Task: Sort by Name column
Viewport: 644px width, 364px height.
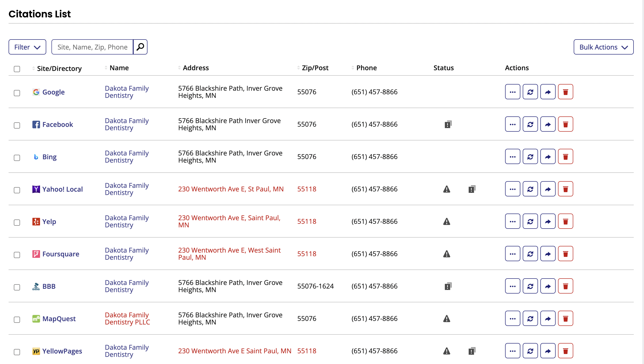Action: click(x=117, y=68)
